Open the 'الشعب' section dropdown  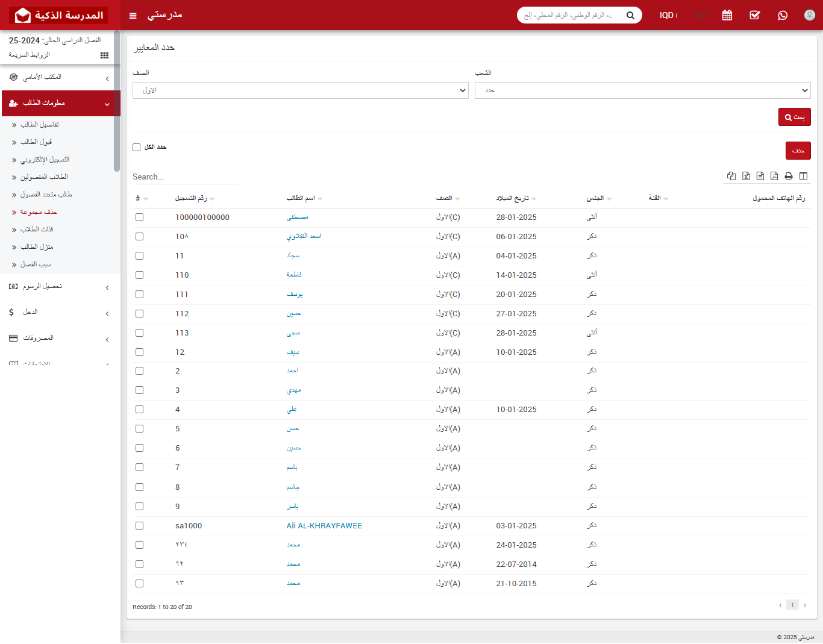pos(642,90)
